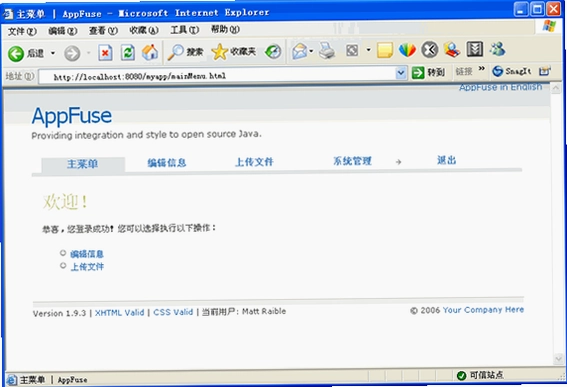The width and height of the screenshot is (567, 387).
Task: Click the 欢迎! heading
Action: click(x=65, y=202)
